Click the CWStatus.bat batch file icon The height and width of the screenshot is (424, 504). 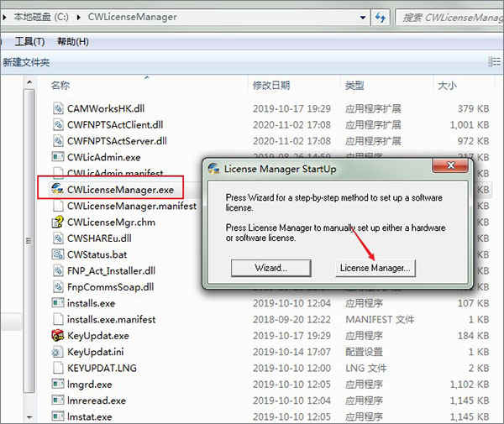pyautogui.click(x=58, y=254)
